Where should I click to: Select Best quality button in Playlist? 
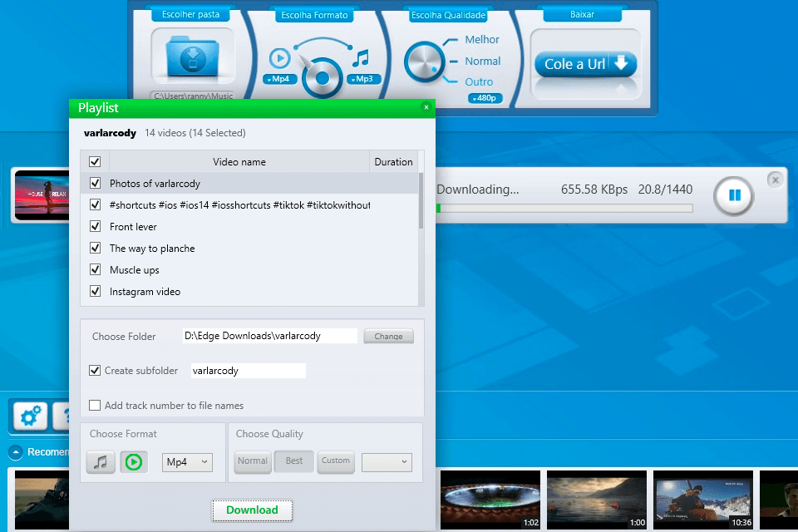294,461
